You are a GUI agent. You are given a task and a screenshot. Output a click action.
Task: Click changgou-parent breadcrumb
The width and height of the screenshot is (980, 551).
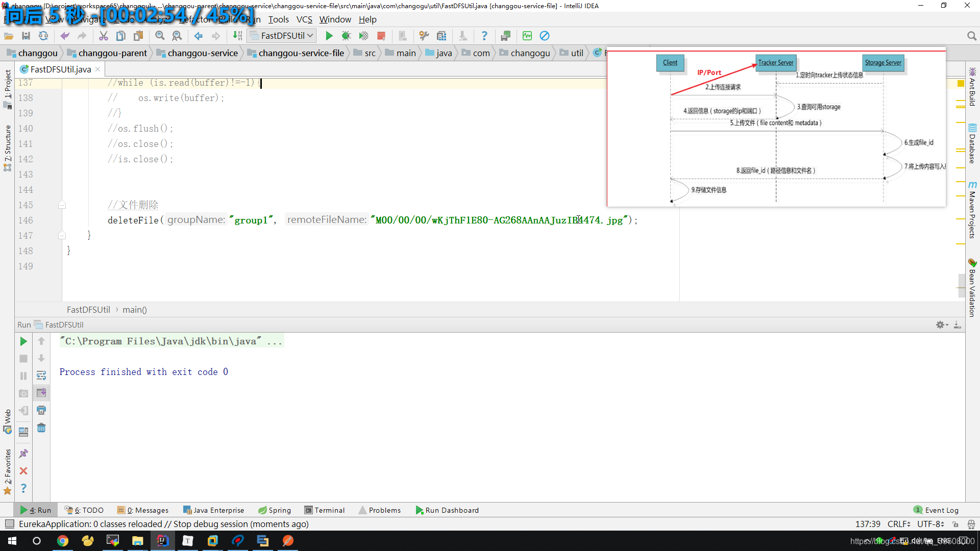point(107,53)
